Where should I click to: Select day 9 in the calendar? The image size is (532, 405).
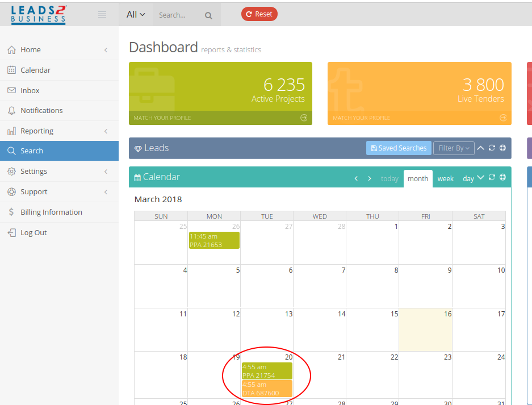coord(425,286)
